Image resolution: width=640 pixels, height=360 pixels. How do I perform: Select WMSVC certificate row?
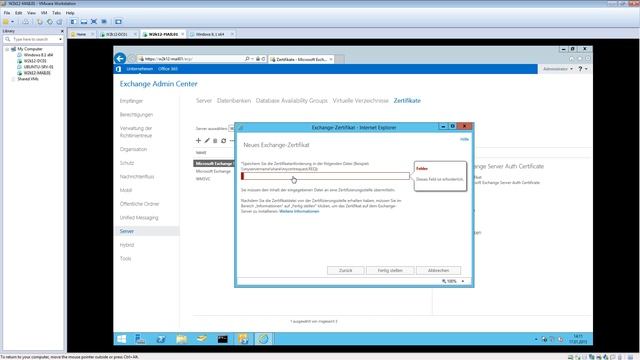click(x=203, y=179)
